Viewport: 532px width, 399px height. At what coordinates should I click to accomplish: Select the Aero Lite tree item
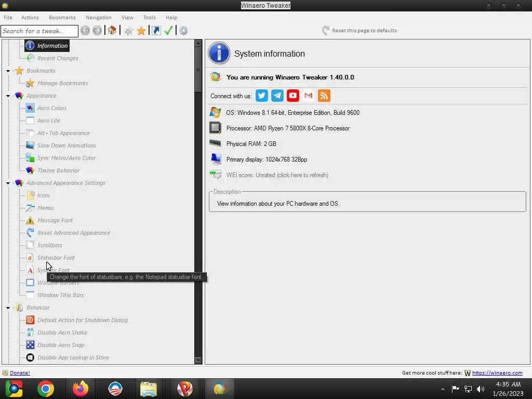click(x=48, y=121)
